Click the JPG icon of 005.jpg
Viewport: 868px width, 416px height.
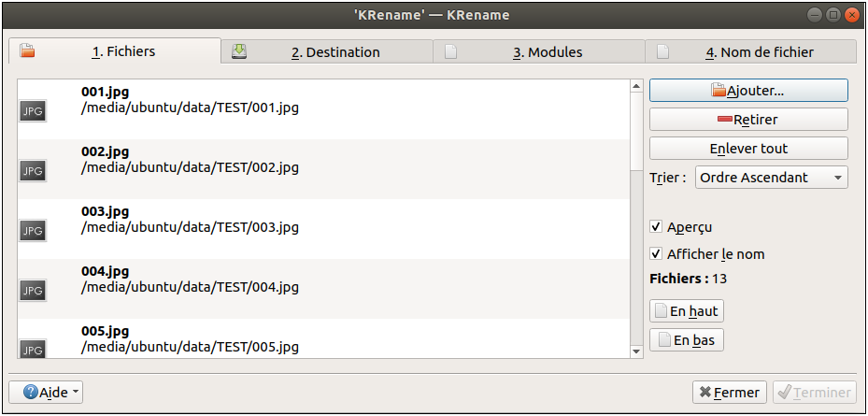coord(33,349)
